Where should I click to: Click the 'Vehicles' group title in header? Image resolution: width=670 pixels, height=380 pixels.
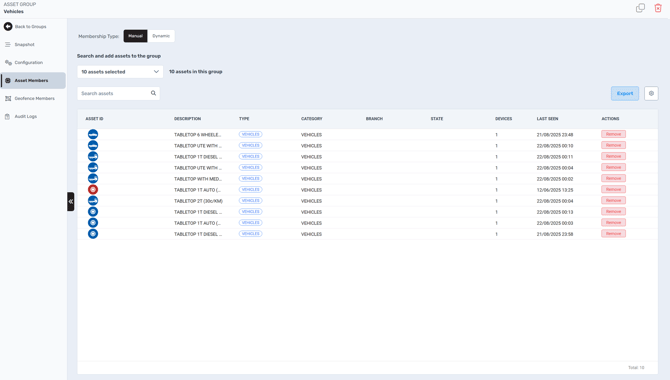click(x=14, y=12)
